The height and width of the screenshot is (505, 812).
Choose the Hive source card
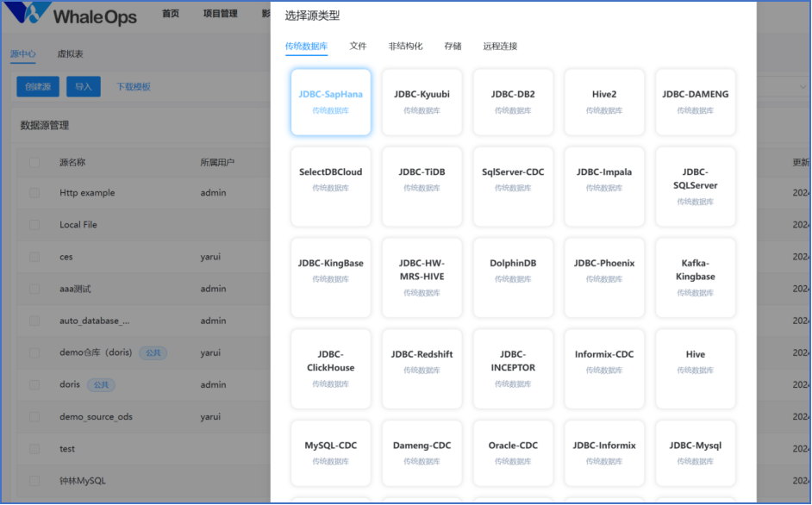click(x=695, y=369)
